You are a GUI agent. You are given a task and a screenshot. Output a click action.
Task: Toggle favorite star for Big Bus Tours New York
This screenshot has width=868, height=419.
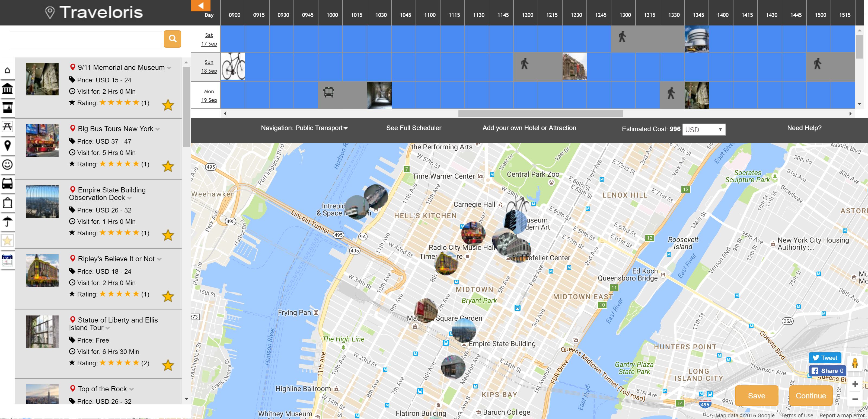(x=168, y=166)
